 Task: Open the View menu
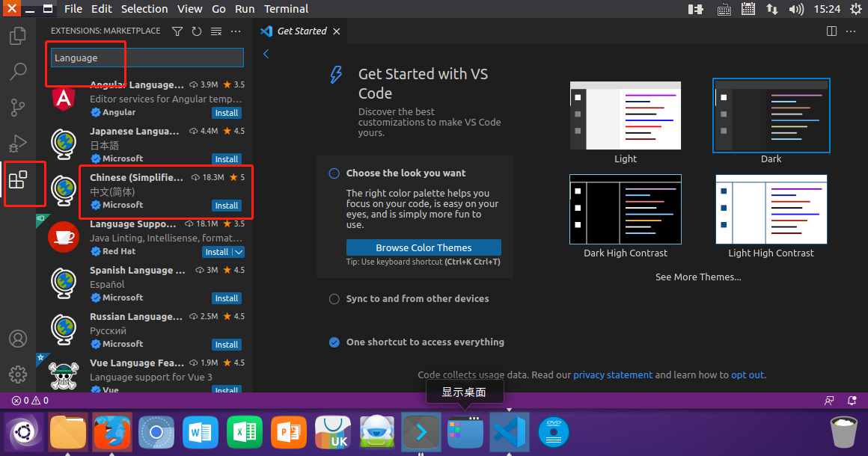189,9
